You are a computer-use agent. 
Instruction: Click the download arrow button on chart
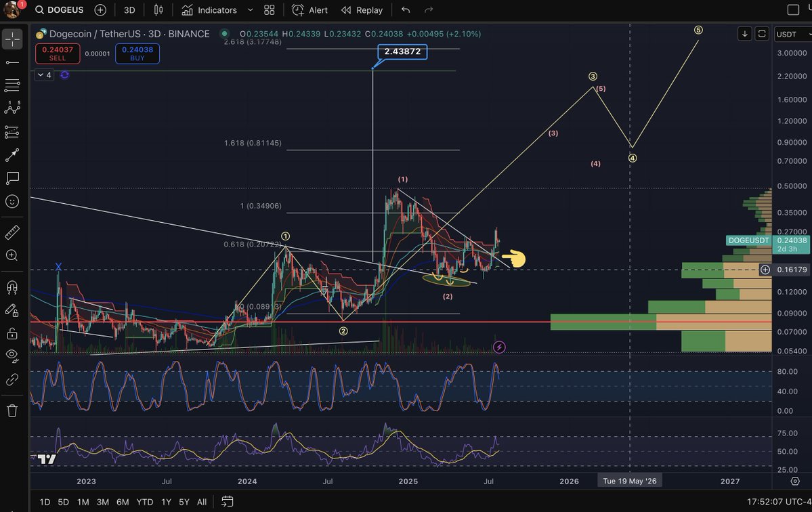pos(745,34)
